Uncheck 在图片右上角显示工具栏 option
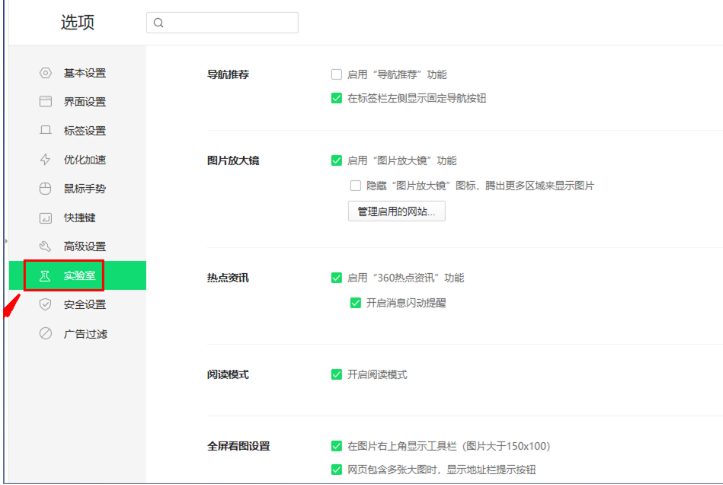This screenshot has height=485, width=723. [x=337, y=446]
